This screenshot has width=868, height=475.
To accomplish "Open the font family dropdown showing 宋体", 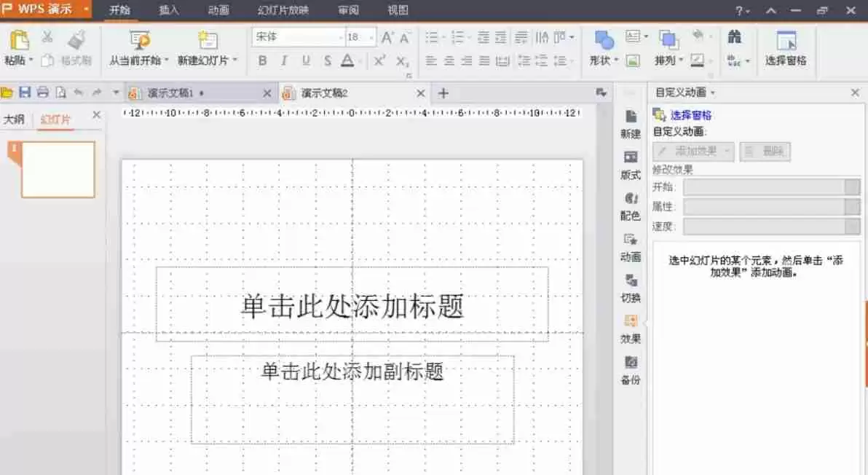I will (340, 36).
